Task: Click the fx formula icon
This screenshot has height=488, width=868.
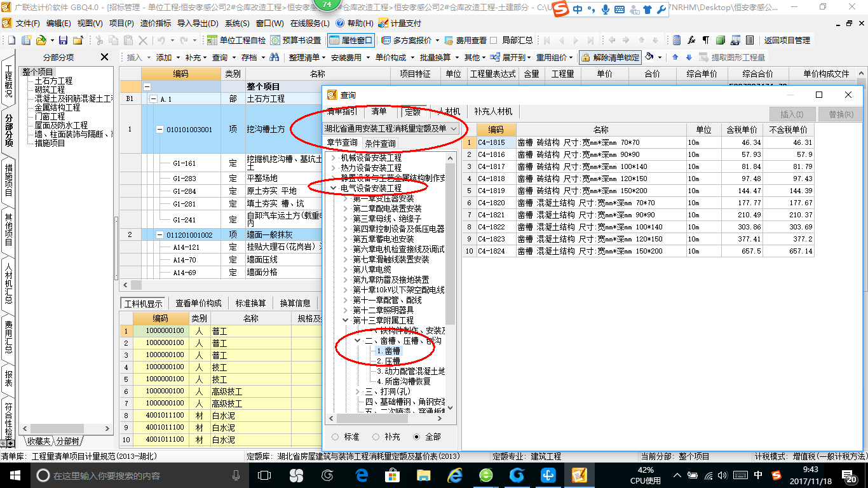Action: tap(691, 40)
